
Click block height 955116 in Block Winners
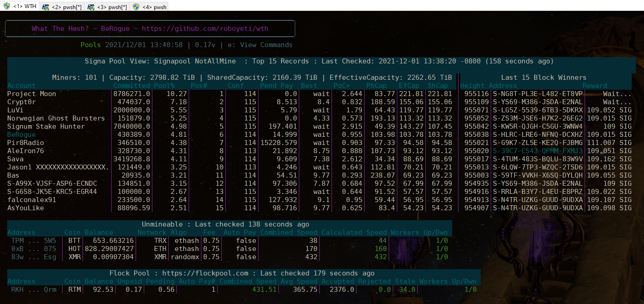476,94
